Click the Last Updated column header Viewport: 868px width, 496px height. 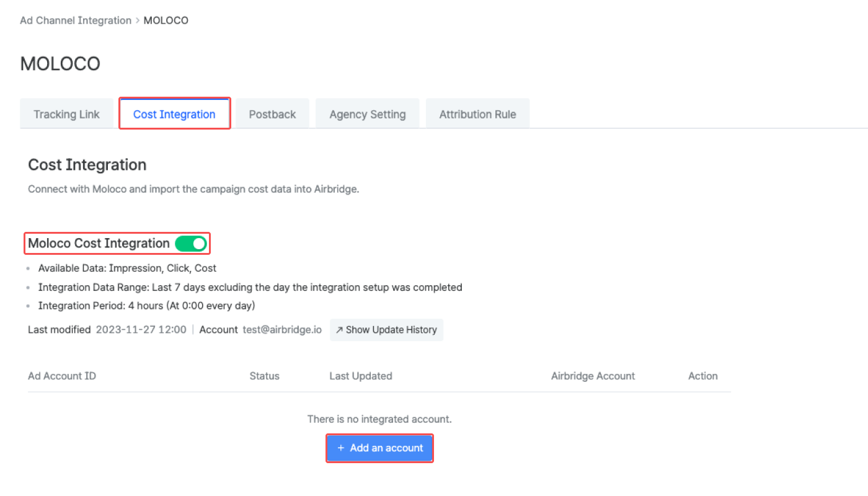(x=361, y=376)
